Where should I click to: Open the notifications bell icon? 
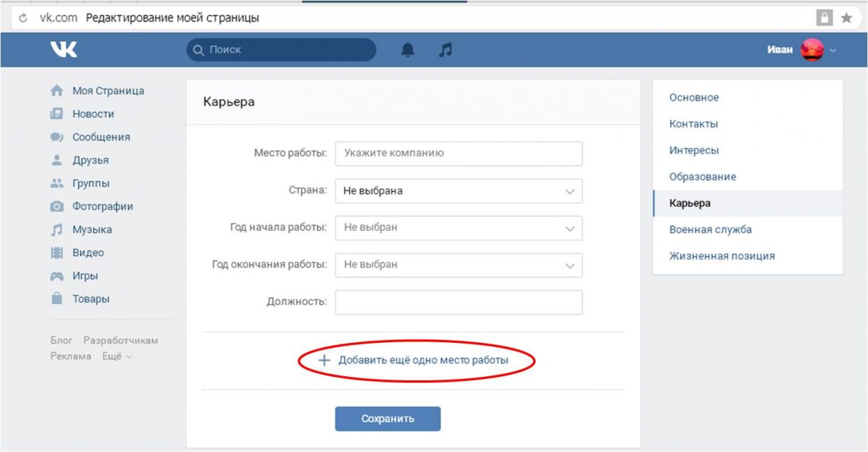(x=408, y=50)
